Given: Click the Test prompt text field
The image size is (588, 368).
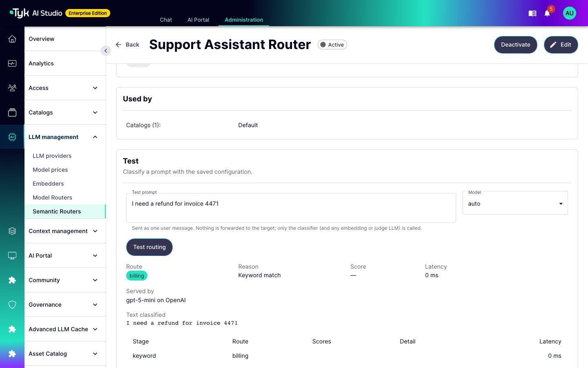Looking at the screenshot, I should pyautogui.click(x=291, y=208).
